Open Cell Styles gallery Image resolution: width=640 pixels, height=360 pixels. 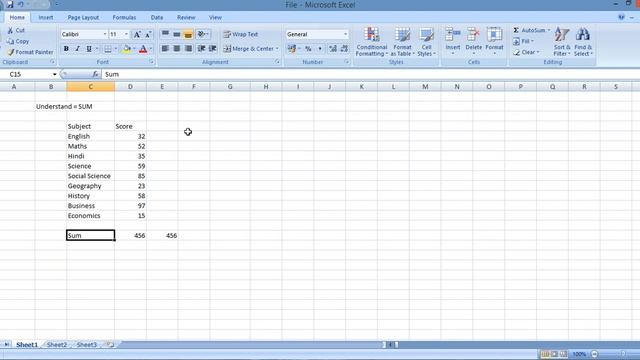pyautogui.click(x=426, y=42)
